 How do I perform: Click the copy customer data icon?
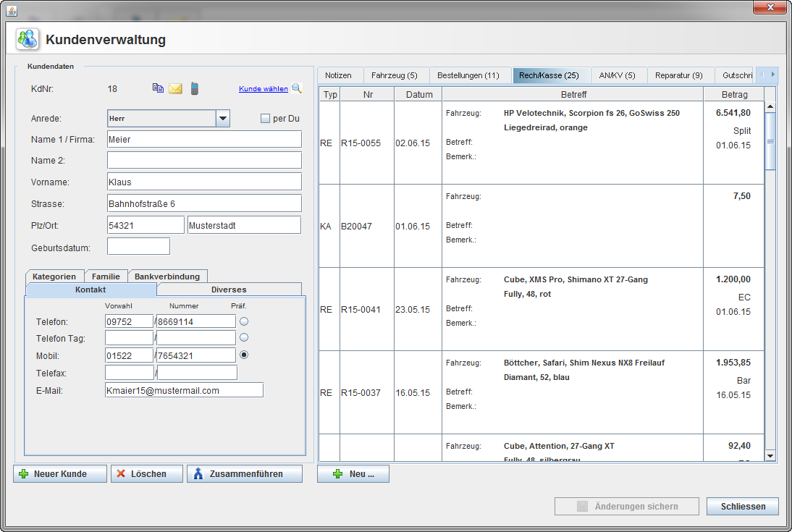click(x=158, y=88)
